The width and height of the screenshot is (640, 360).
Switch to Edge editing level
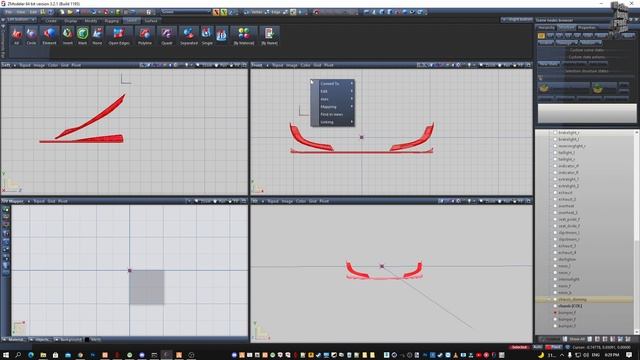tap(274, 12)
